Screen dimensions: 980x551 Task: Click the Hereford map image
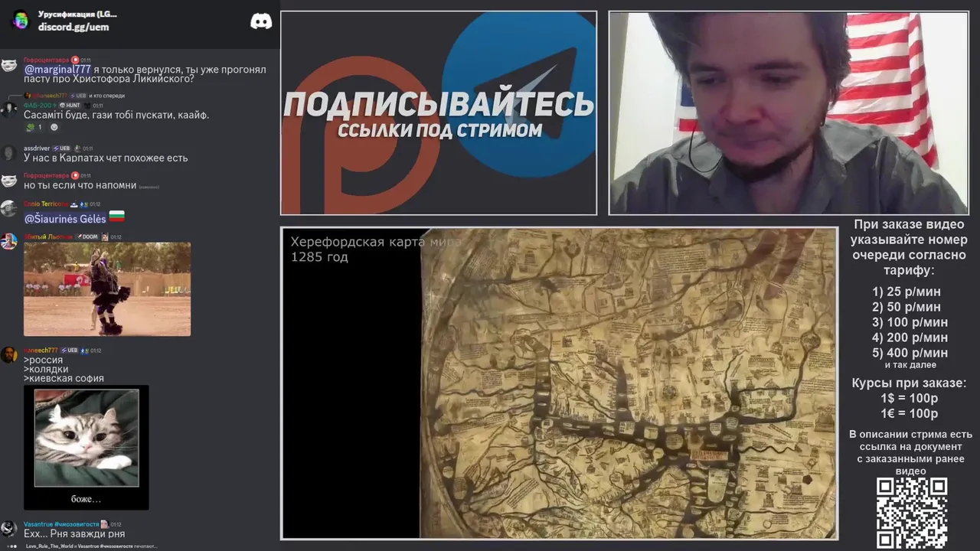click(x=628, y=383)
